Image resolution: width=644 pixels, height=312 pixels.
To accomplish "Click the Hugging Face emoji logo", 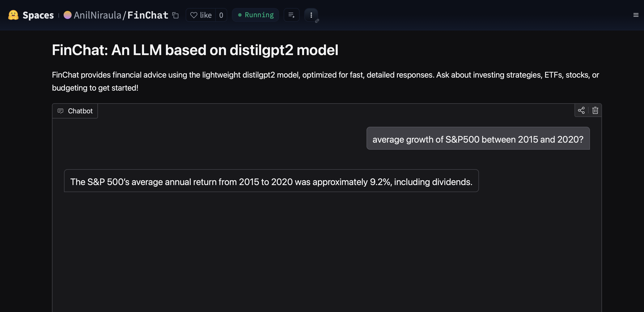I will 13,15.
